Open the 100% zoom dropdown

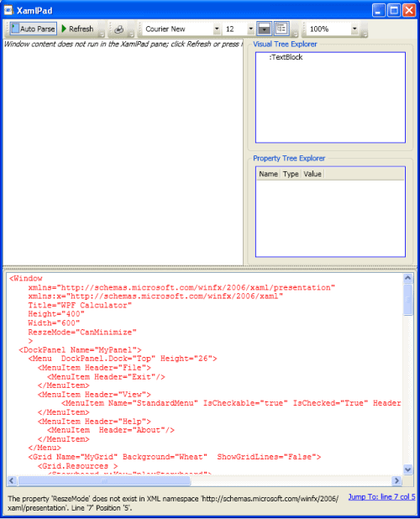point(354,29)
